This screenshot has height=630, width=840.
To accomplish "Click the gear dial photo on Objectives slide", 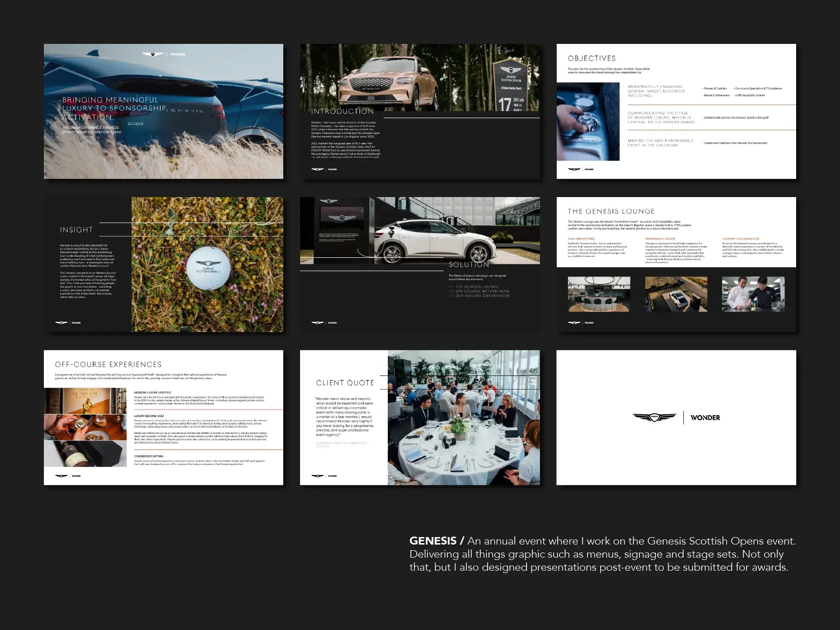I will pyautogui.click(x=588, y=122).
